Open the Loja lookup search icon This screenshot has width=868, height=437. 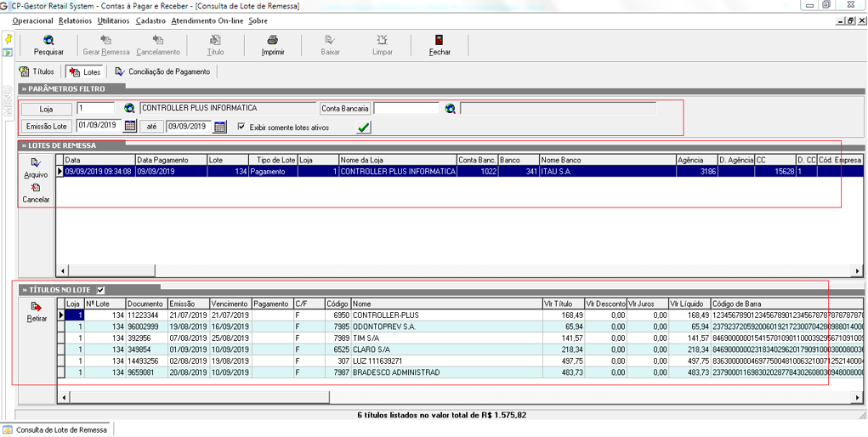[x=129, y=109]
